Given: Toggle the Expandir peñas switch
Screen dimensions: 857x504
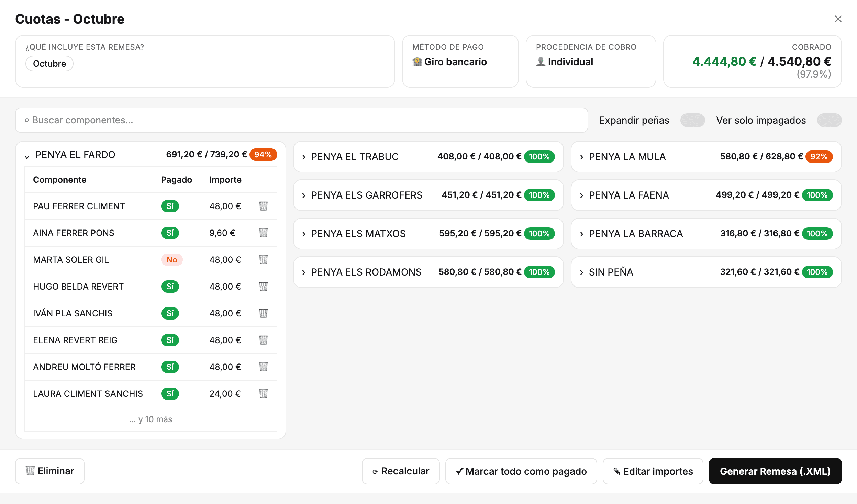Looking at the screenshot, I should pyautogui.click(x=692, y=120).
